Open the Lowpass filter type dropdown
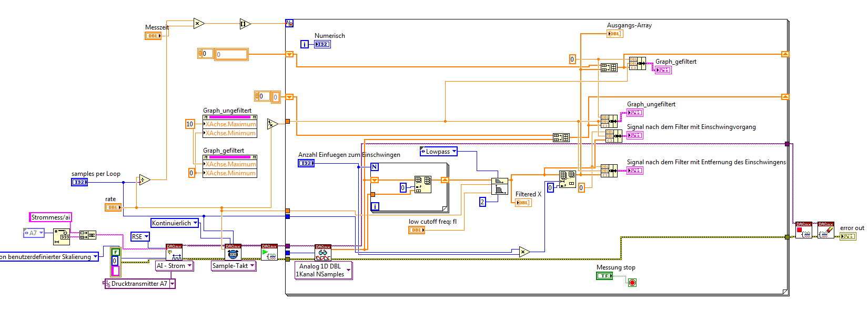 (x=439, y=152)
